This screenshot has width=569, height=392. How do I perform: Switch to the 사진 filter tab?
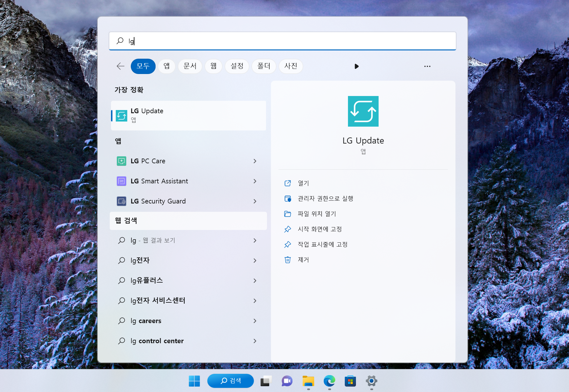[291, 66]
